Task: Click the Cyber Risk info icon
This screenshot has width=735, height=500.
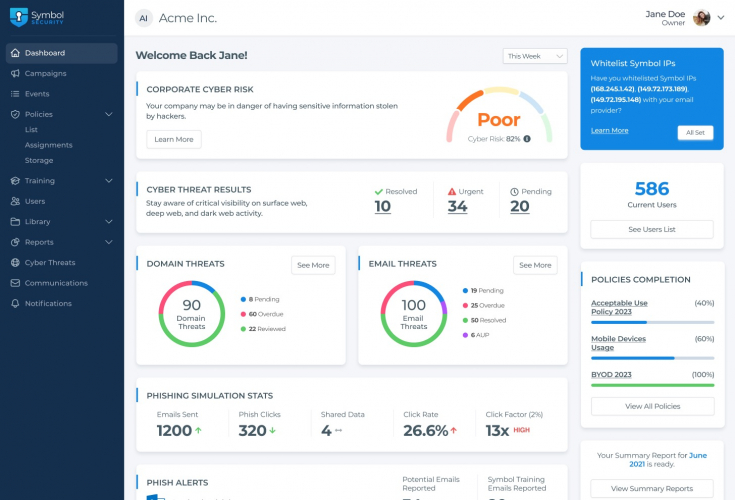Action: point(527,139)
